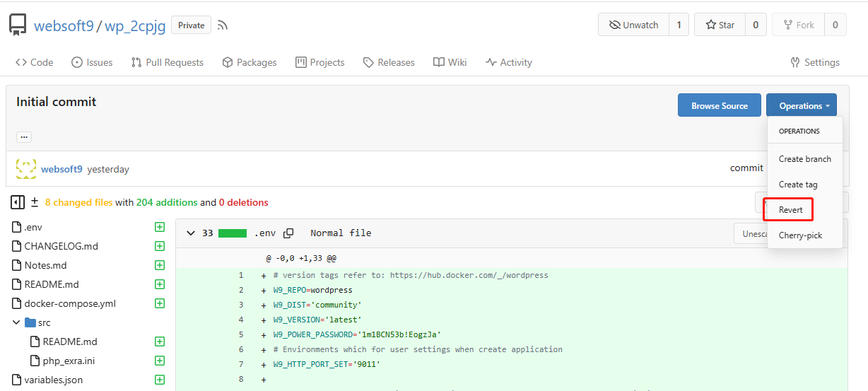Open the Operations dropdown
Viewport: 868px width, 391px height.
point(801,105)
